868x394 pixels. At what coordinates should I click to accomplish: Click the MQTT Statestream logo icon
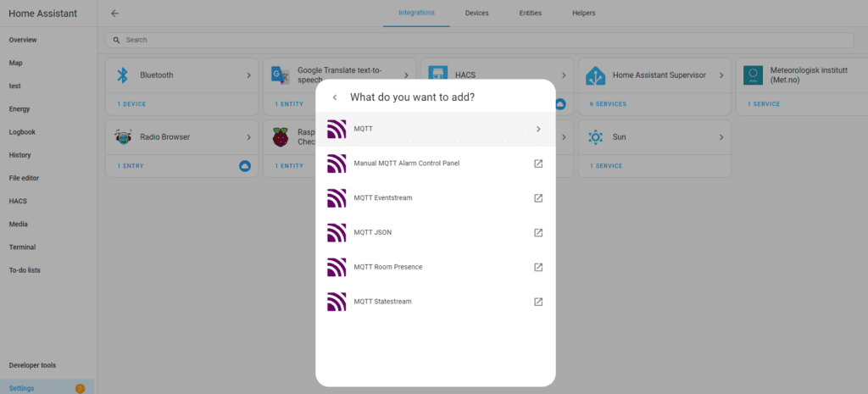[337, 302]
